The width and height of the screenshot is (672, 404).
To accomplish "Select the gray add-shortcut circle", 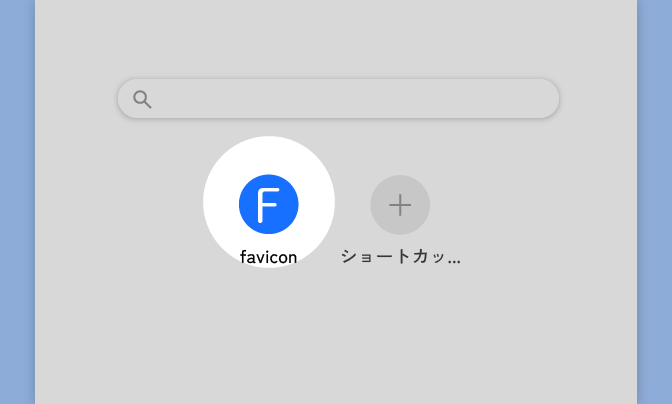I will click(x=400, y=205).
